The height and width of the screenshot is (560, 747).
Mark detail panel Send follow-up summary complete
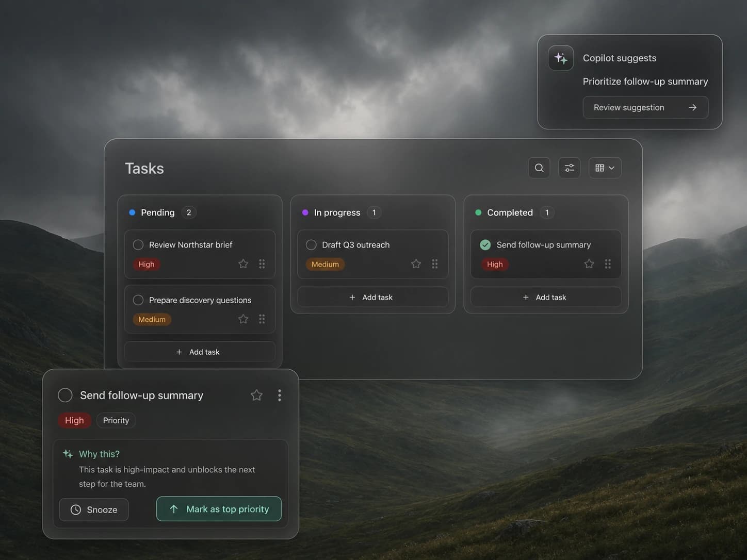point(65,395)
